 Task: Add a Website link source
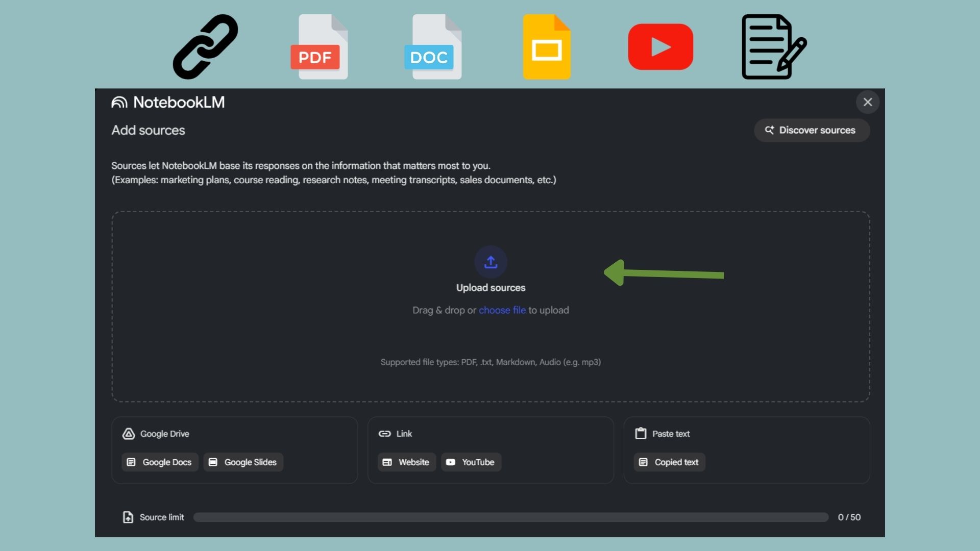point(407,462)
